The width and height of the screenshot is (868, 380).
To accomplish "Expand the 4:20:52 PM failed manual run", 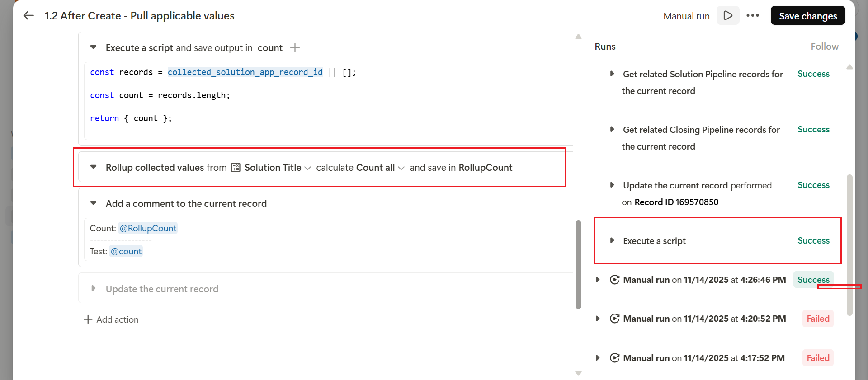I will 598,319.
